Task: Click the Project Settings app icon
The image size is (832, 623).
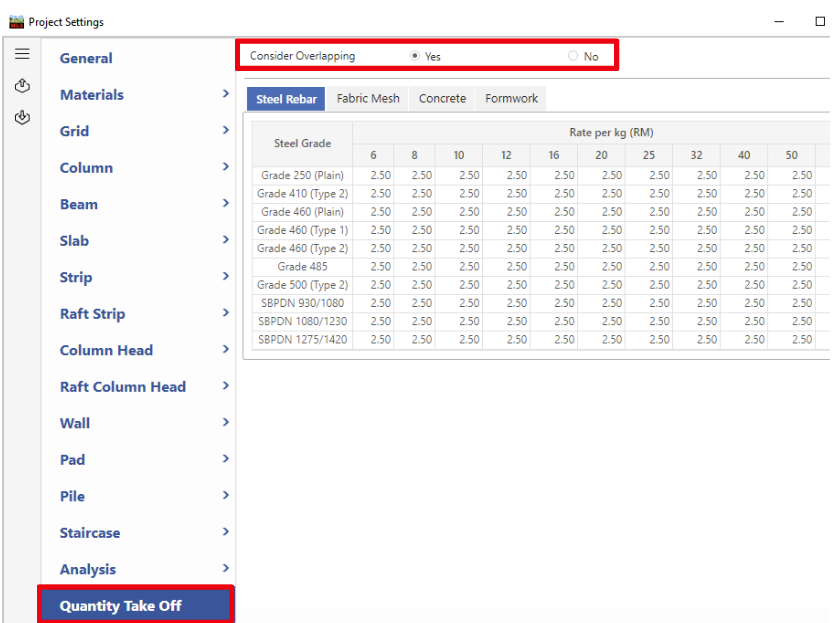Action: point(16,21)
